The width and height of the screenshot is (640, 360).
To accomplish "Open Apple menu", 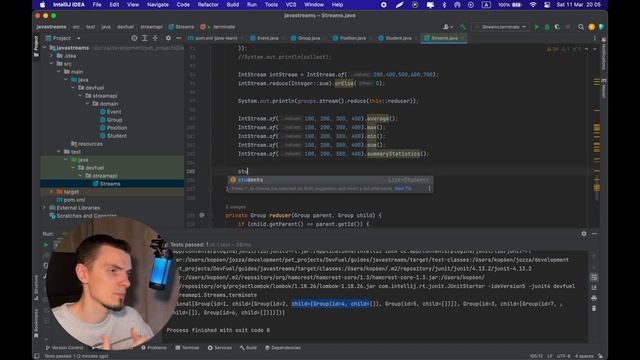I will (x=42, y=5).
